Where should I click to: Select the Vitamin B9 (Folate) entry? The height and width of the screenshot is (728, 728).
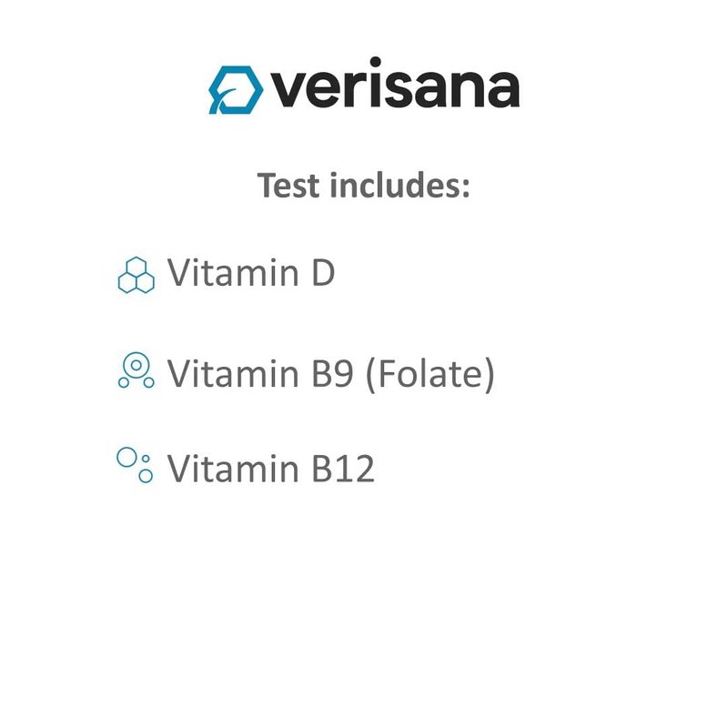(x=307, y=373)
